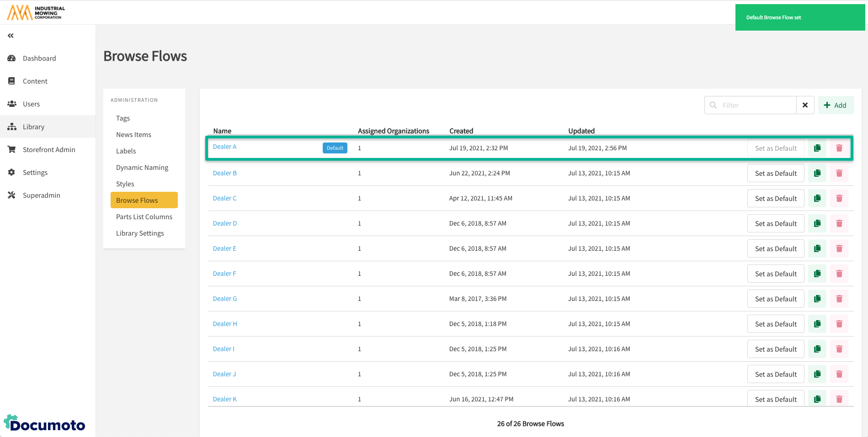Dismiss the Default Browse Flow set notification
The height and width of the screenshot is (437, 868).
coord(799,17)
